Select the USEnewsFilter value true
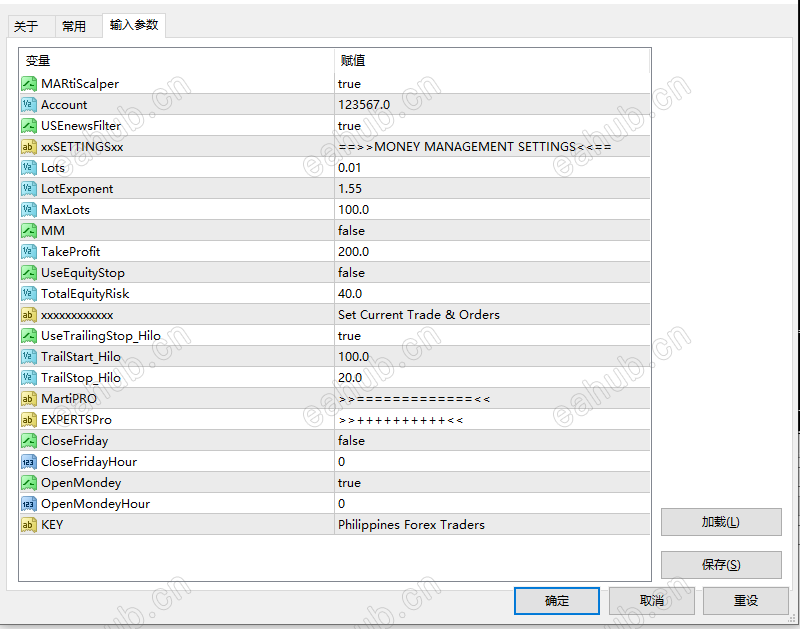This screenshot has height=629, width=800. [x=349, y=125]
